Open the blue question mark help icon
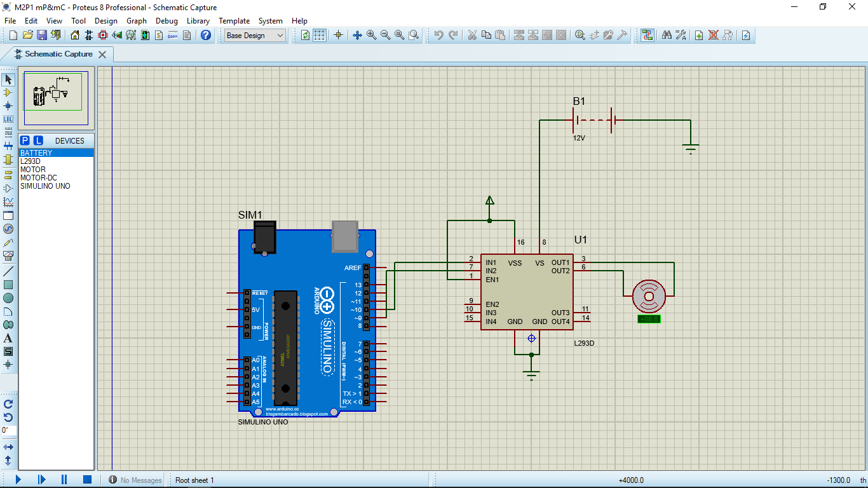Screen dimensions: 868x488 point(206,36)
